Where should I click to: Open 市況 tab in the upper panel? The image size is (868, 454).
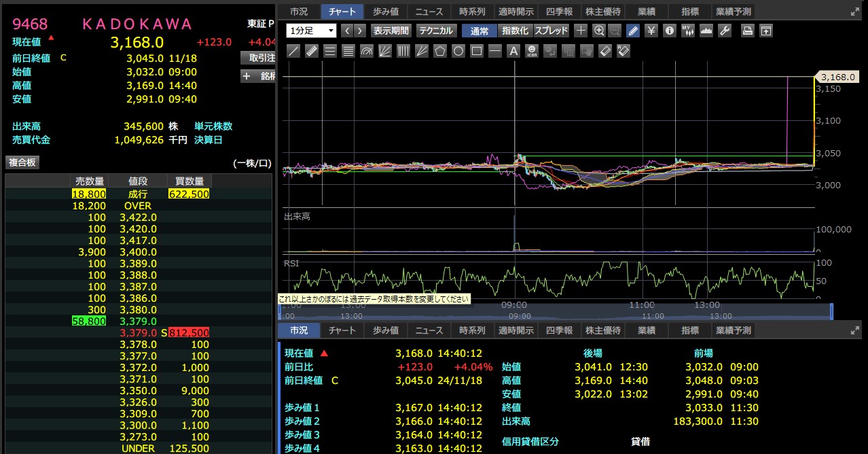pyautogui.click(x=299, y=12)
